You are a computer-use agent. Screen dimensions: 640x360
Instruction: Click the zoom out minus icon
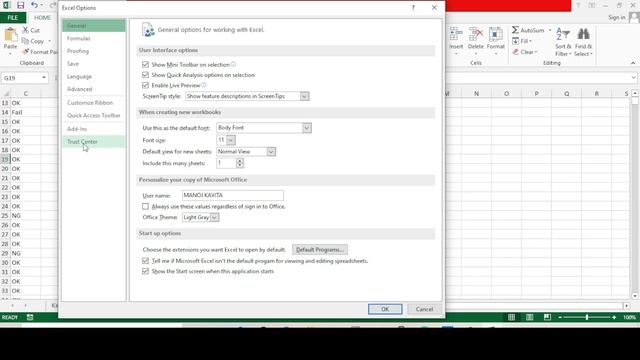point(560,317)
